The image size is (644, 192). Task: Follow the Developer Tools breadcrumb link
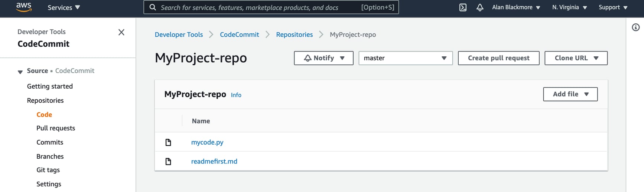click(179, 34)
